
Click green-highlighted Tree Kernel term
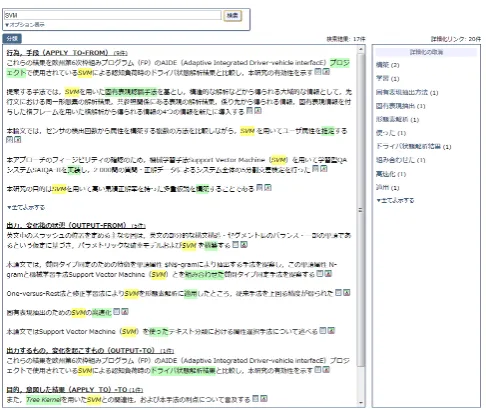(43, 399)
